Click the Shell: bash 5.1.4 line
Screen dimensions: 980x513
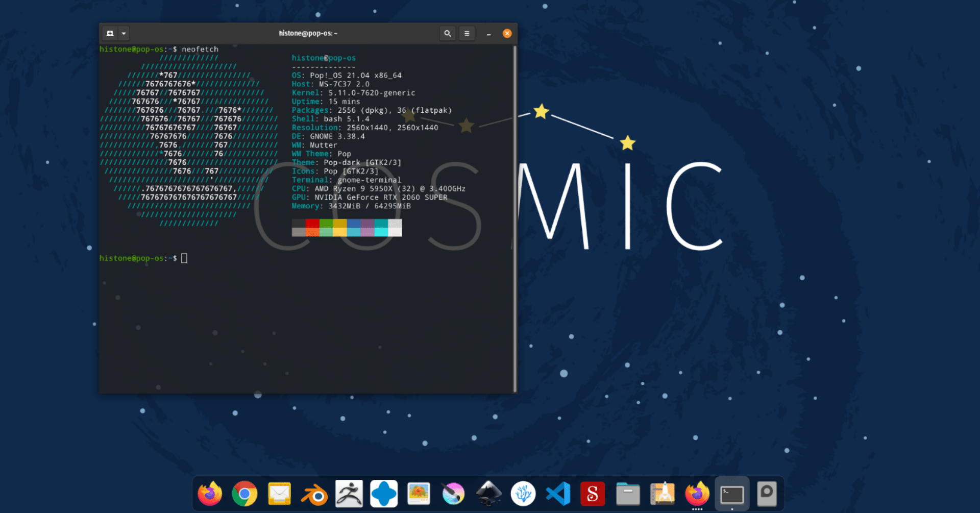330,119
